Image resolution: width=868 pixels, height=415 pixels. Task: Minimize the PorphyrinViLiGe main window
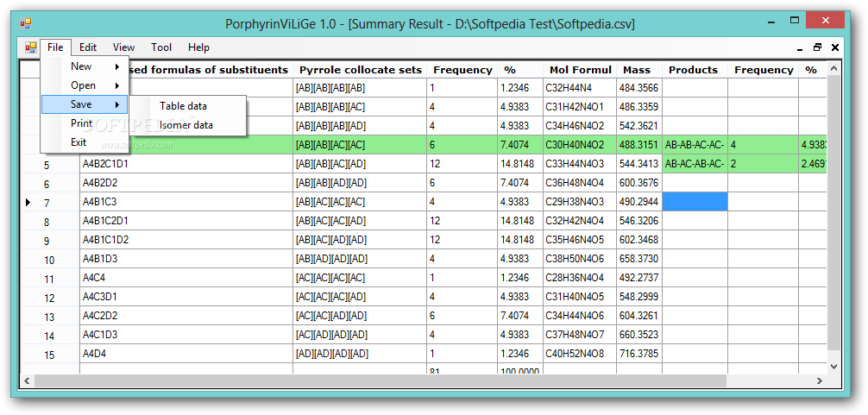pos(771,22)
